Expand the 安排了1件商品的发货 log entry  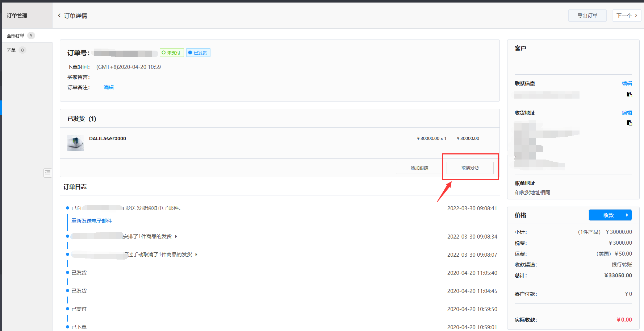tap(176, 236)
